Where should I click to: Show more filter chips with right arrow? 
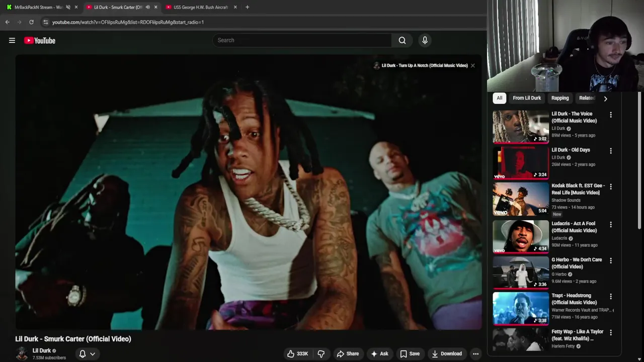tap(605, 99)
